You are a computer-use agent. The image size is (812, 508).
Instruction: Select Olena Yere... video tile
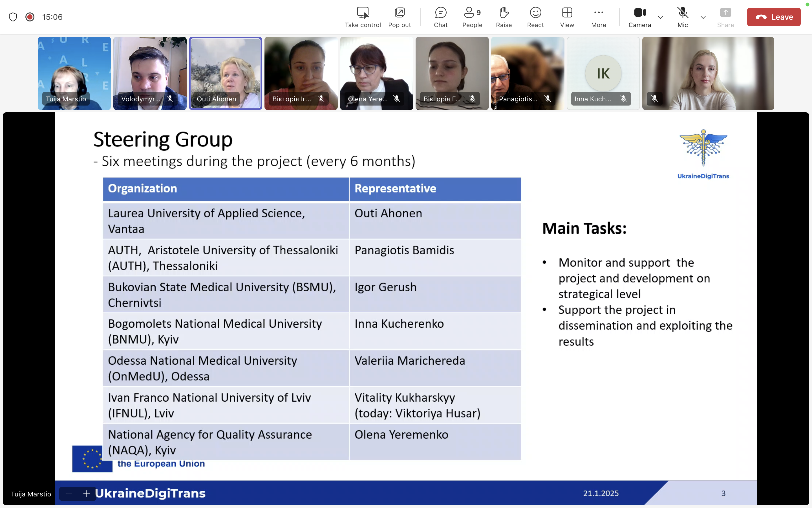376,73
